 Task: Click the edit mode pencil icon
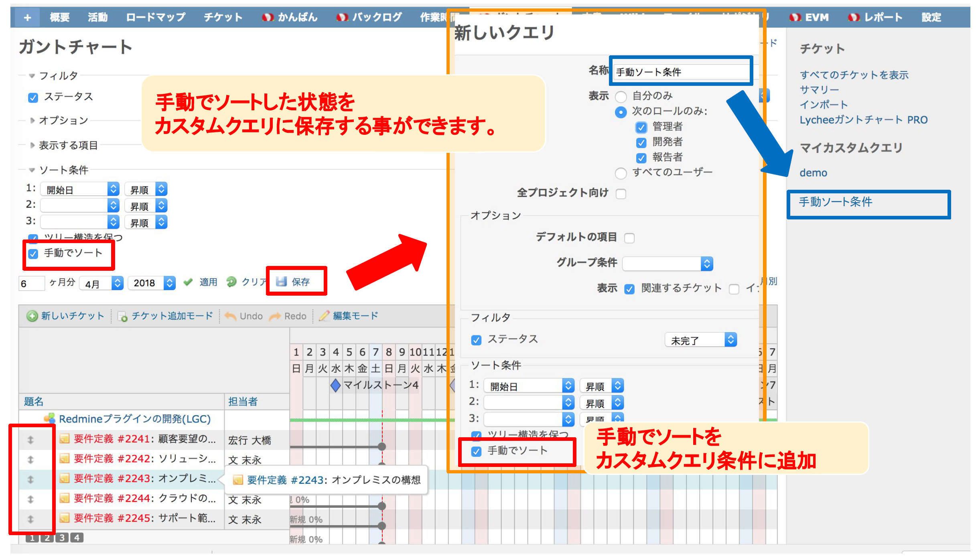[325, 316]
